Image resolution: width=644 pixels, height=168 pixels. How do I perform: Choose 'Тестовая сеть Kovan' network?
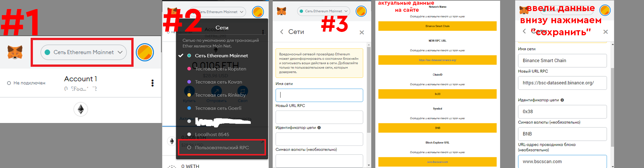219,82
